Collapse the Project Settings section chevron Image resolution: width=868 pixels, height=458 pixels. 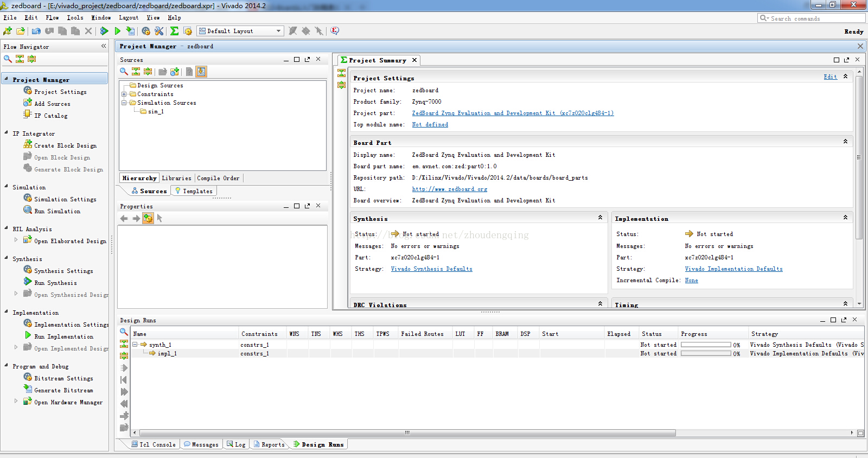click(x=845, y=77)
